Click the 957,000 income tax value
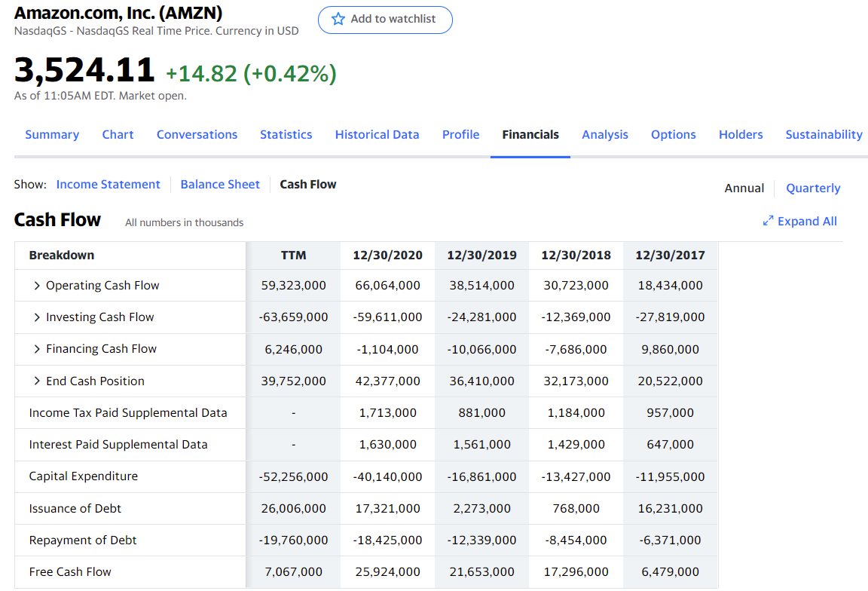Screen dimensions: 868x591 [x=670, y=412]
